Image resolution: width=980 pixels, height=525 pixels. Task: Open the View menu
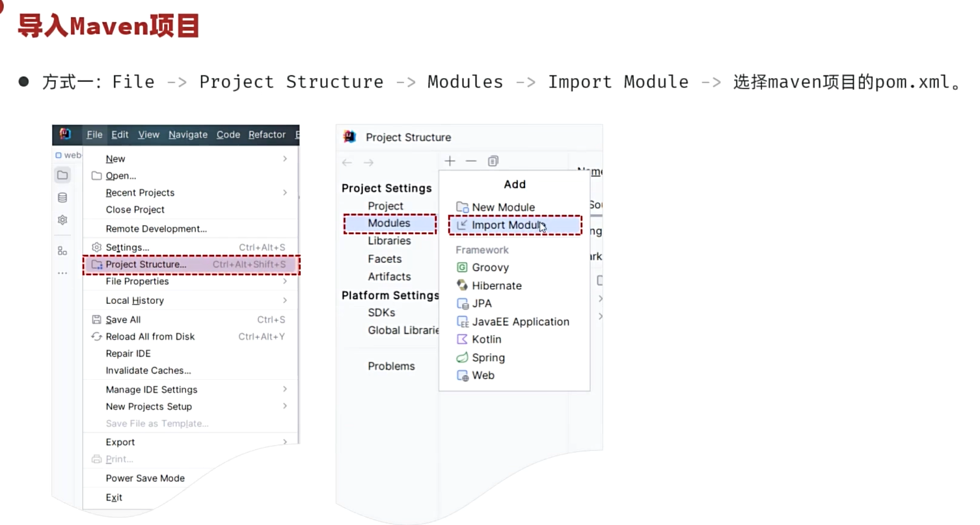pyautogui.click(x=148, y=135)
